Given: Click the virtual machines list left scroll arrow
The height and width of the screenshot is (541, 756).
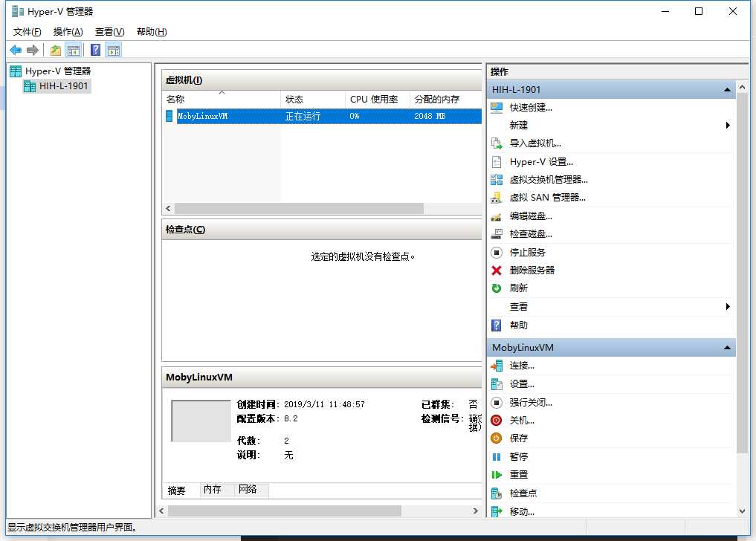Looking at the screenshot, I should (168, 208).
